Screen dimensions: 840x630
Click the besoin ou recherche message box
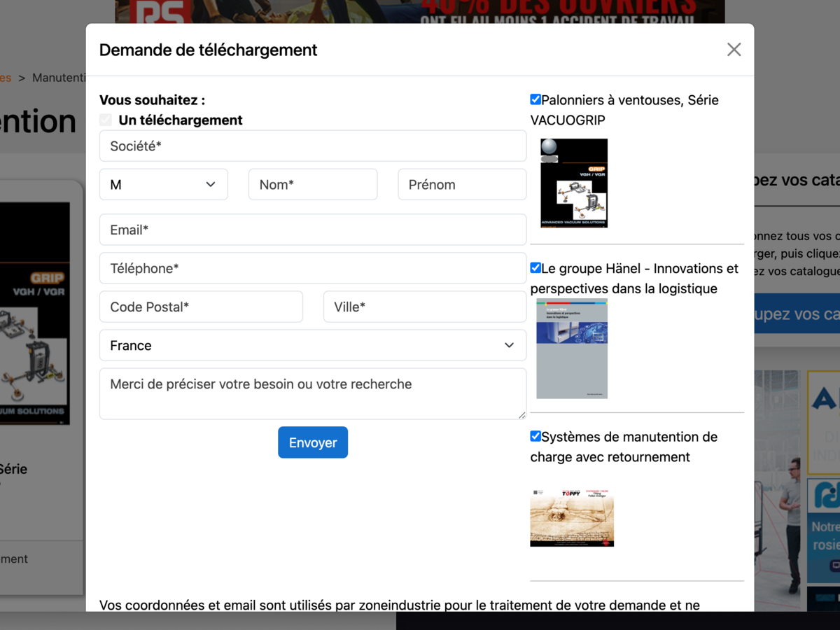[x=313, y=392]
